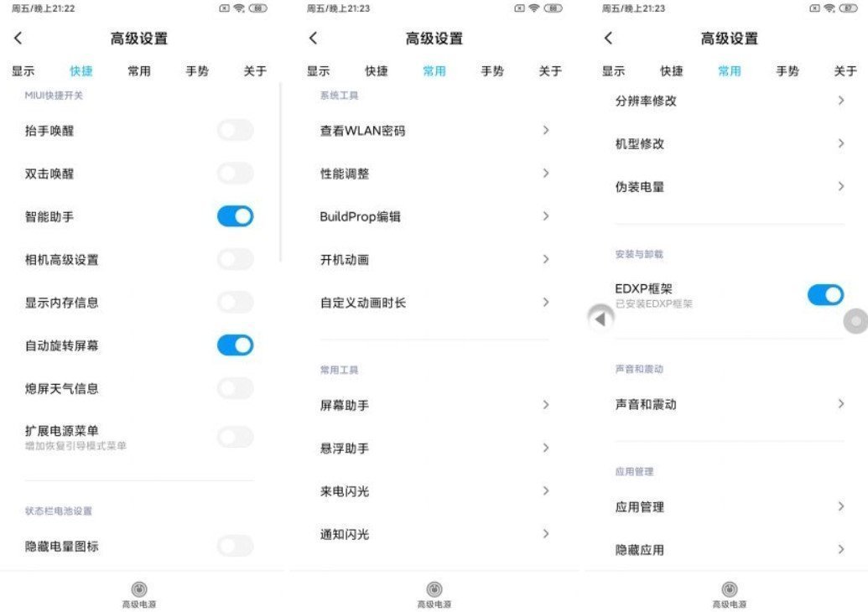Open BuildProp编辑 via its chevron
868x612 pixels.
(x=546, y=215)
